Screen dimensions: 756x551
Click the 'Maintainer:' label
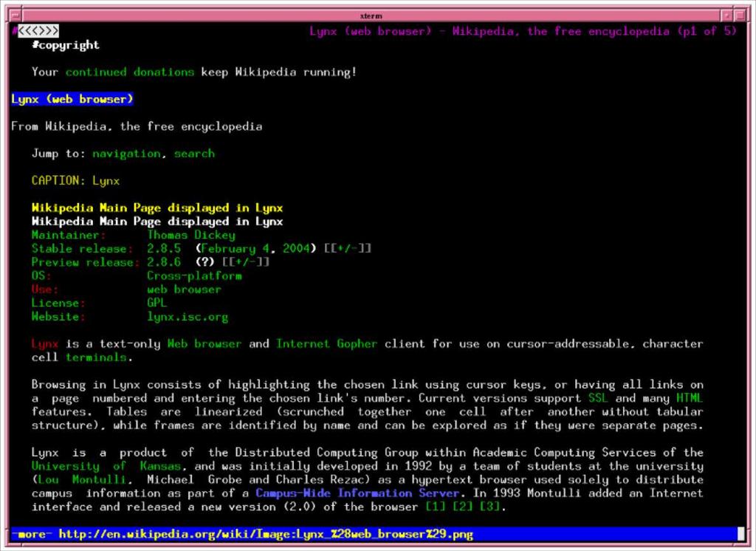pyautogui.click(x=69, y=235)
